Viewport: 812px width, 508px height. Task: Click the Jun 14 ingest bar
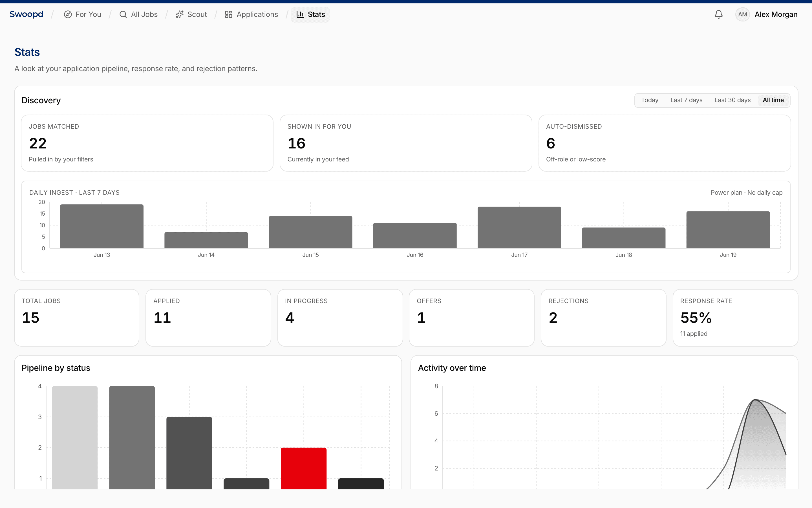pyautogui.click(x=206, y=240)
